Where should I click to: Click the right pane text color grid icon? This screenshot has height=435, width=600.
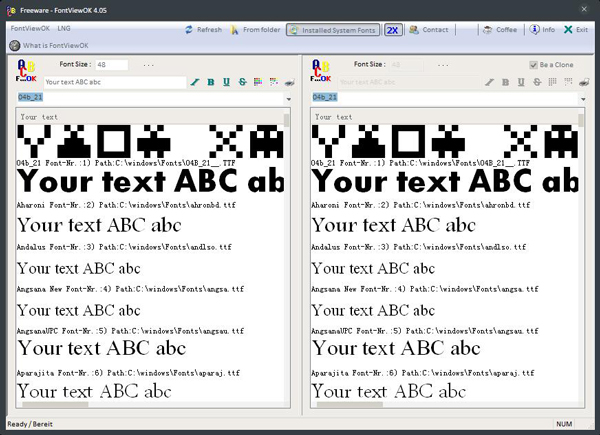pyautogui.click(x=553, y=82)
